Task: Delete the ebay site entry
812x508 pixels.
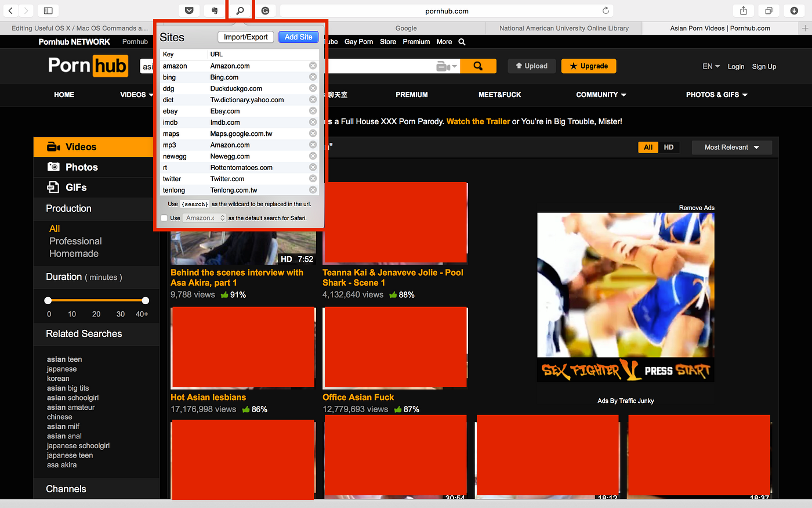Action: point(313,111)
